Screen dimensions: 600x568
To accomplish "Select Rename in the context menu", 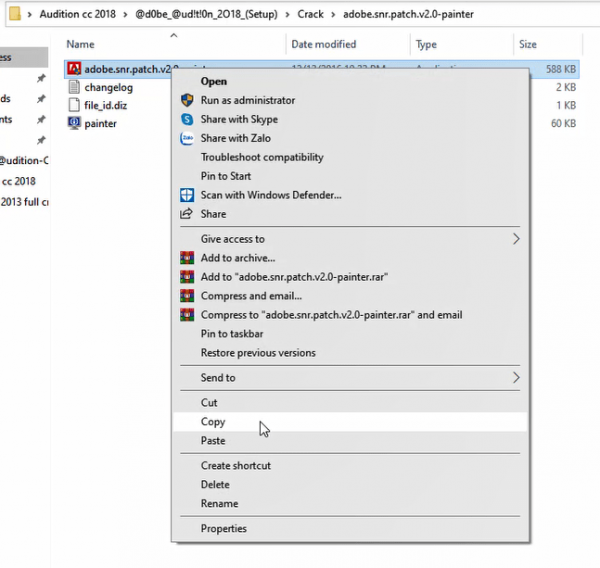I will click(x=219, y=504).
